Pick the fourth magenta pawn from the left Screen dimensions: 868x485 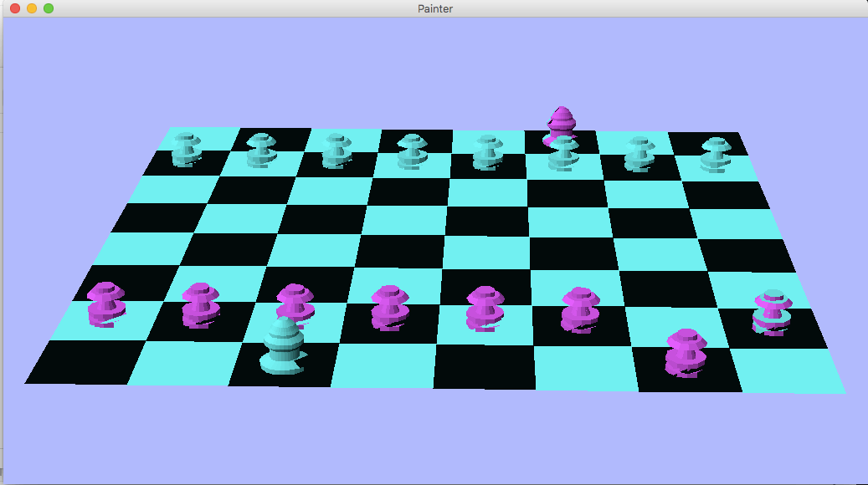click(x=390, y=308)
